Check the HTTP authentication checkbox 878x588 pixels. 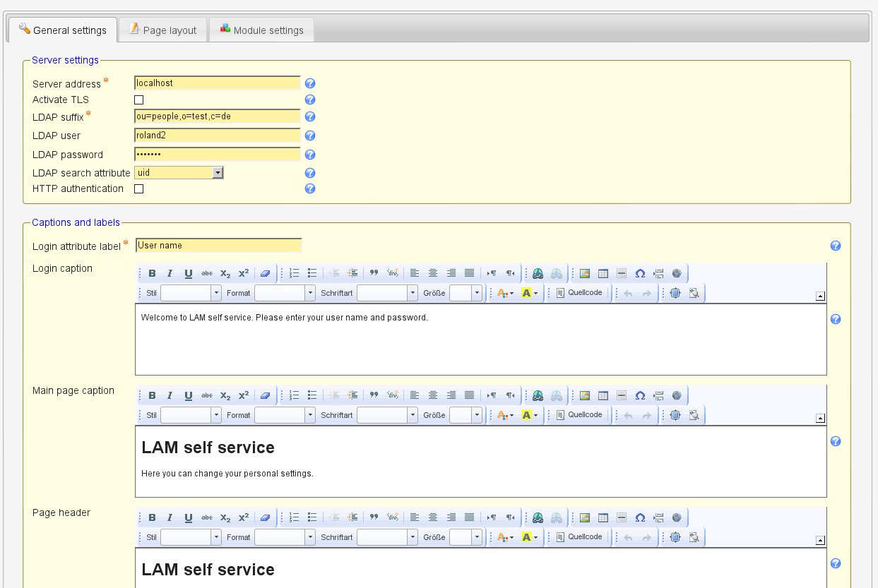(139, 189)
